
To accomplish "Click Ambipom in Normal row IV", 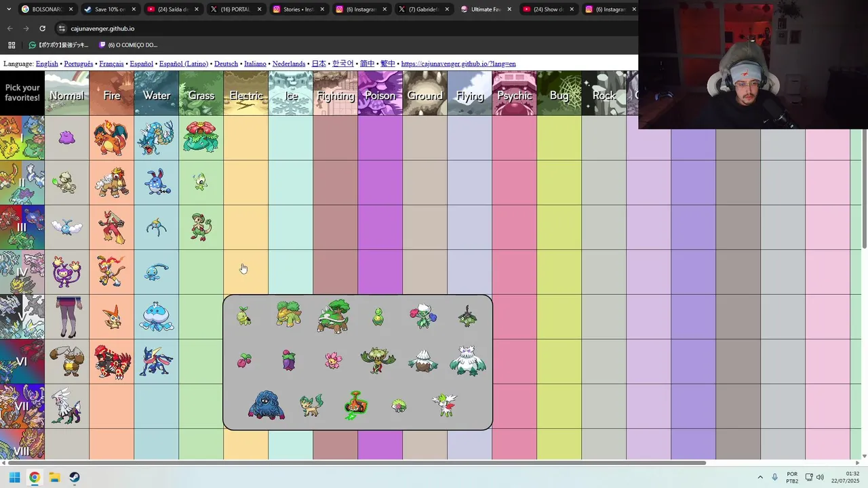I will point(66,272).
